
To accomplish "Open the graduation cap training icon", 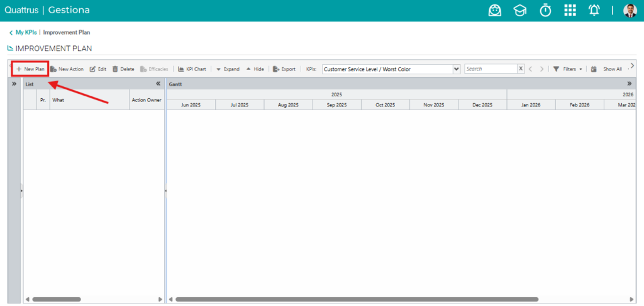I will pyautogui.click(x=520, y=10).
